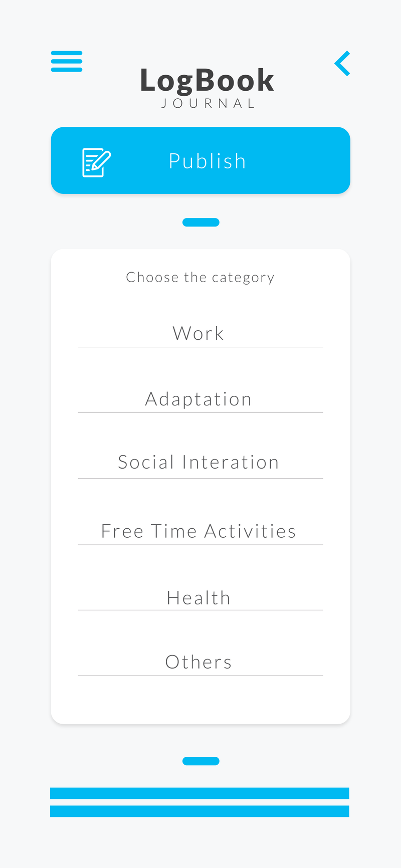Tap the upper blue bar at the bottom
This screenshot has width=401, height=868.
(200, 793)
